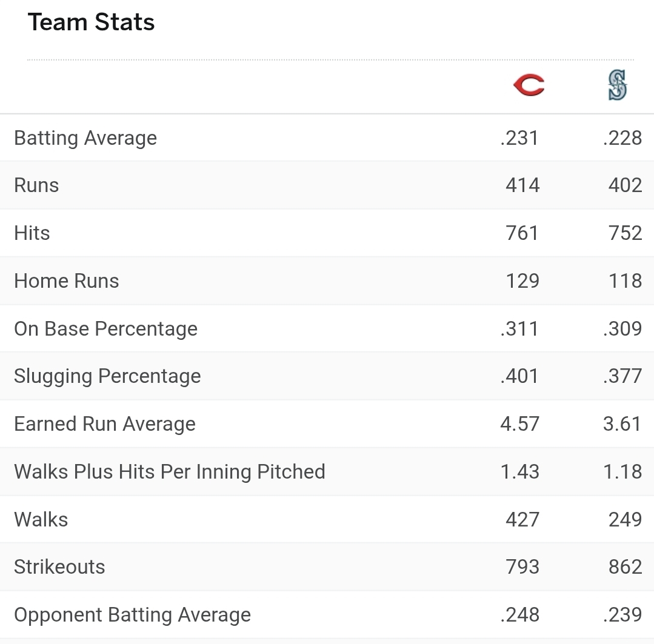Tap the Seattle Mariners logo icon

pos(617,85)
